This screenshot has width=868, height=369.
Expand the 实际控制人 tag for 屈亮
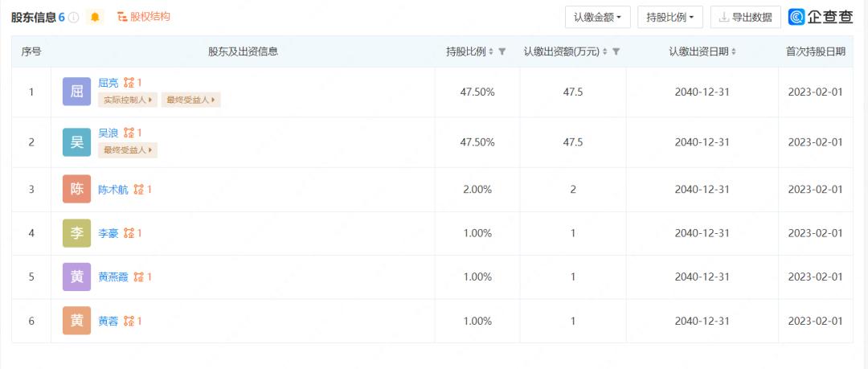tap(128, 100)
